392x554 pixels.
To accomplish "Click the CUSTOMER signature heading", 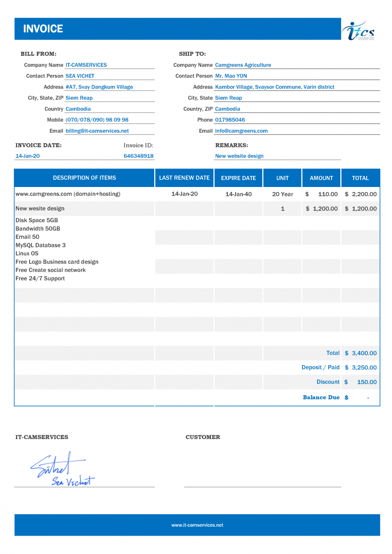I will 203,437.
